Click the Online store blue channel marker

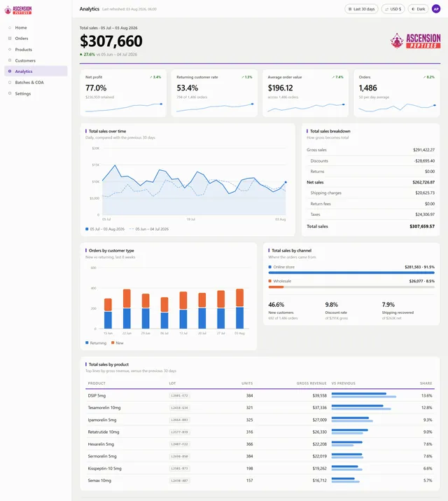[270, 267]
